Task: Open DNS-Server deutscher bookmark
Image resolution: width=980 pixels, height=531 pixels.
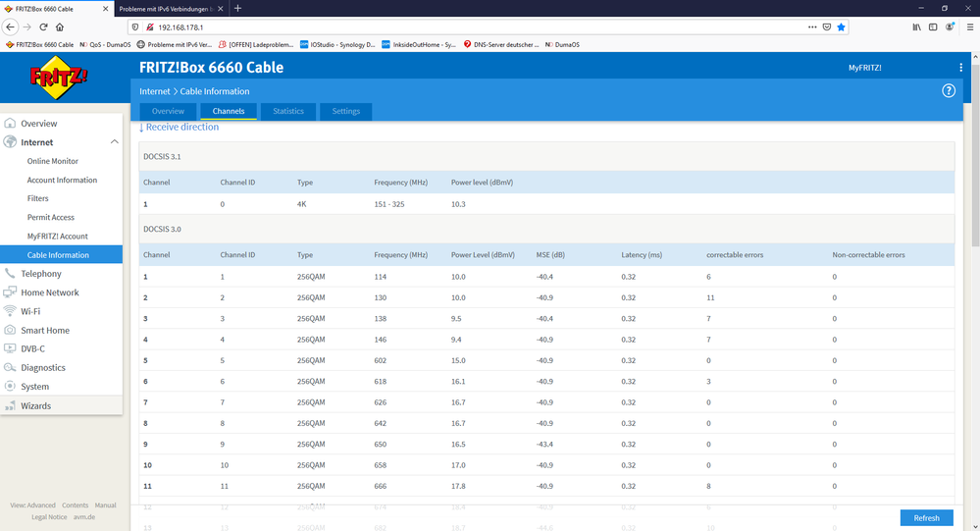Action: tap(500, 44)
